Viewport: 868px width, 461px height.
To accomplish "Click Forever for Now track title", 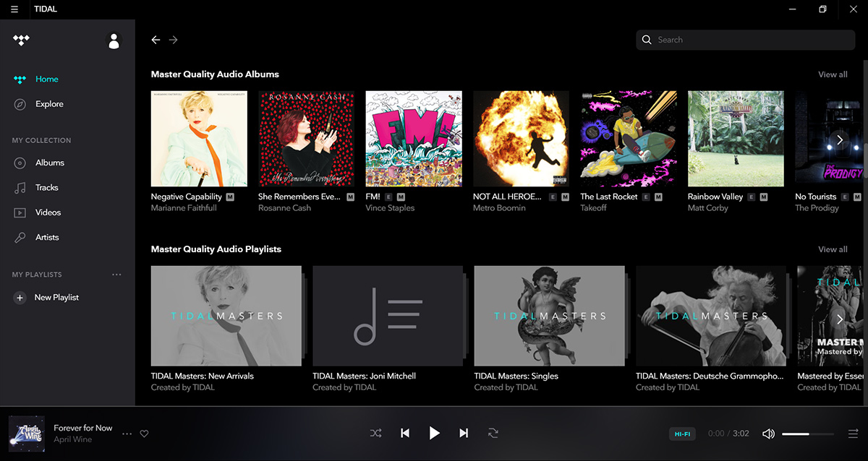I will pyautogui.click(x=83, y=428).
